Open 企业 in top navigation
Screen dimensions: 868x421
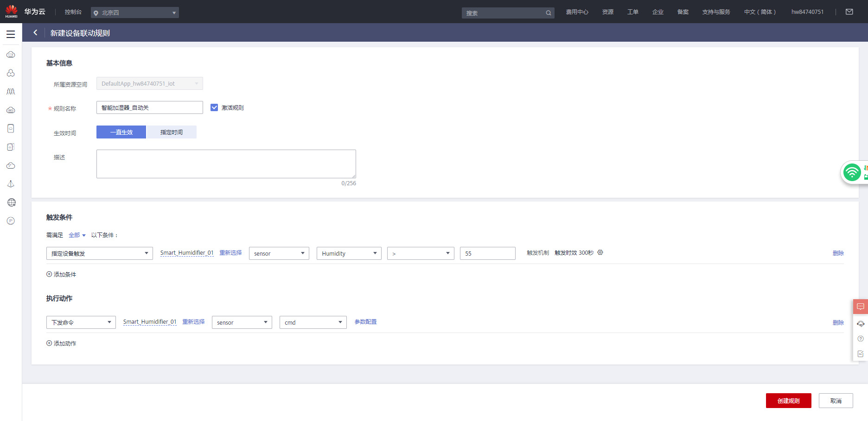pyautogui.click(x=658, y=12)
